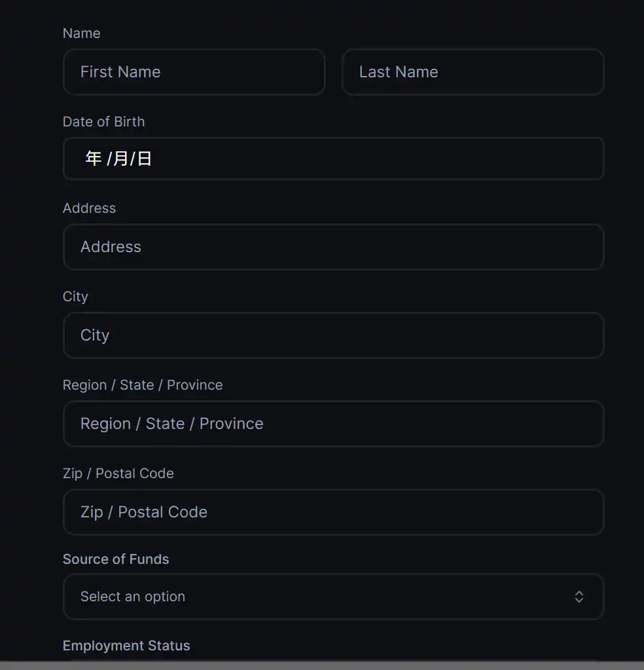Click the empty area of the Date of Birth field

pyautogui.click(x=393, y=158)
